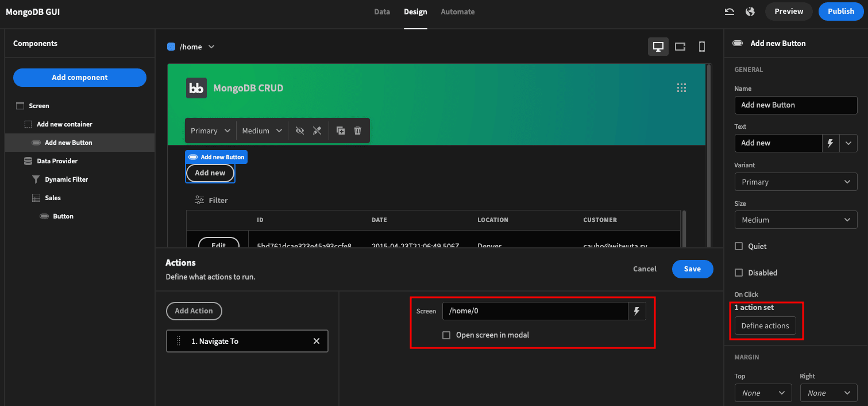Click the drag handle of Navigate To action
Screen dimensions: 868x406
point(179,341)
